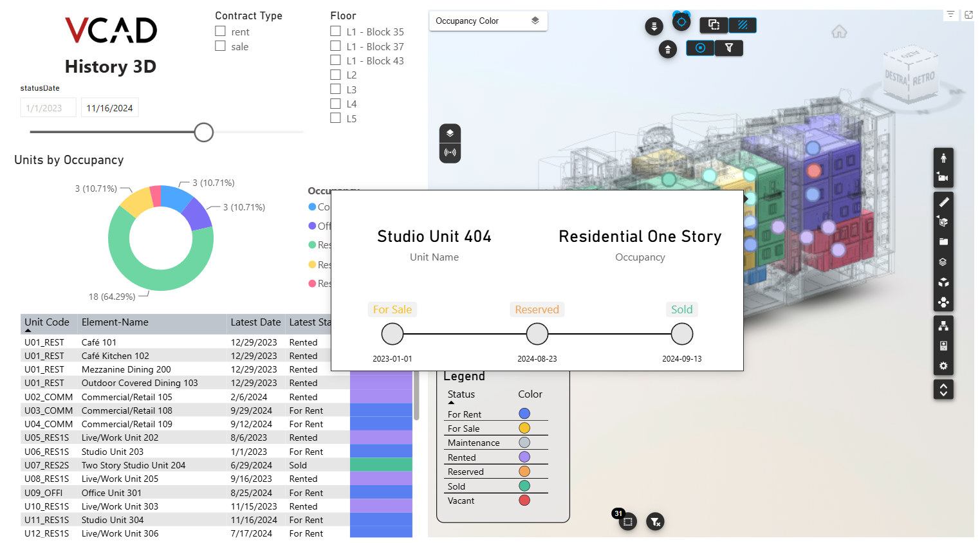Click the stacked layers icon in right toolbar
The image size is (980, 543).
tap(943, 262)
